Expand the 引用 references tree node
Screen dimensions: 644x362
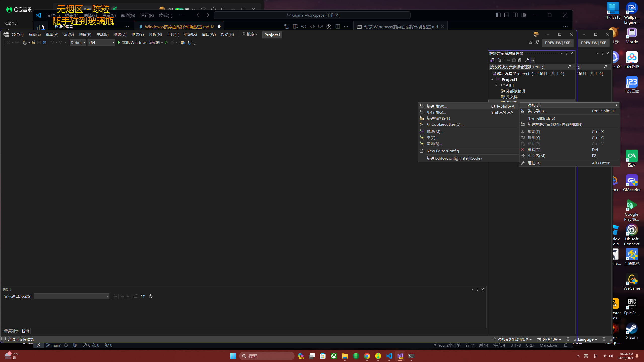point(496,85)
